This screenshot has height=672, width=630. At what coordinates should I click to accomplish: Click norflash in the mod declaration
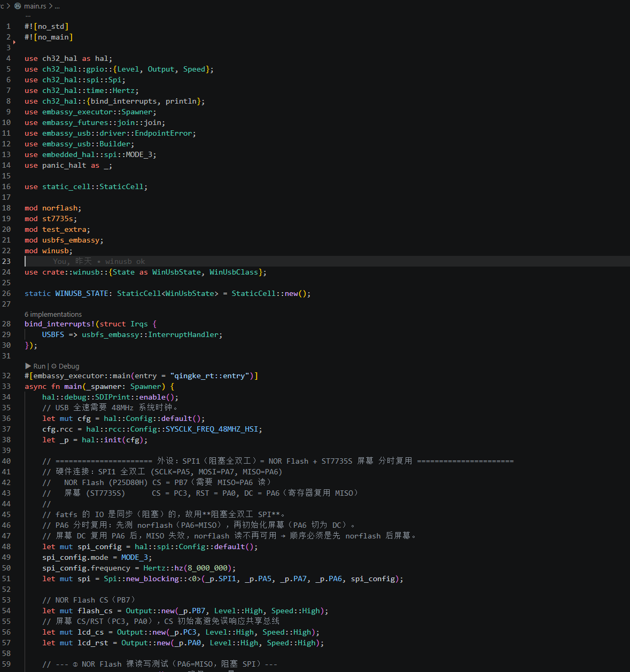[60, 208]
